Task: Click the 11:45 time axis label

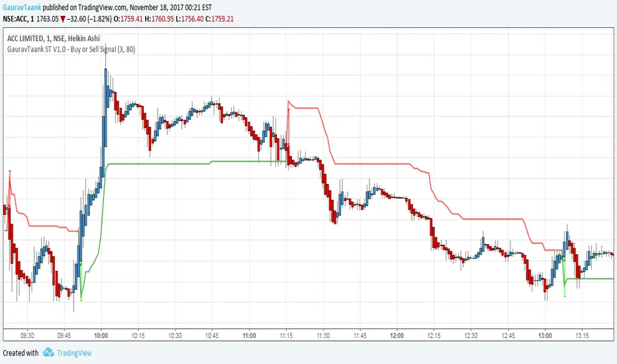Action: coord(360,336)
